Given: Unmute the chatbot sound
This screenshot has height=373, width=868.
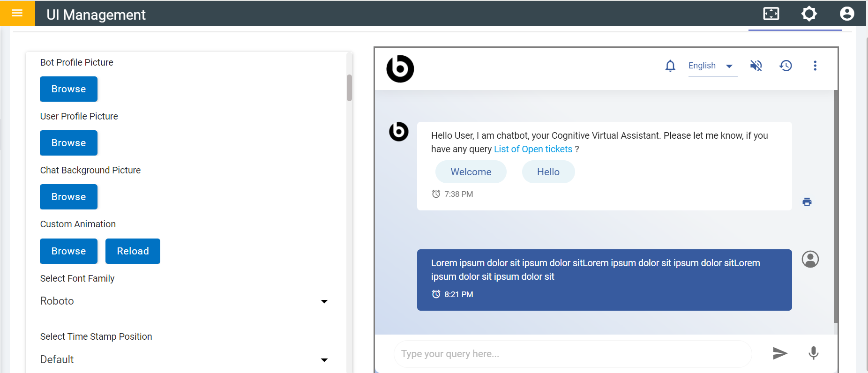Looking at the screenshot, I should point(756,66).
